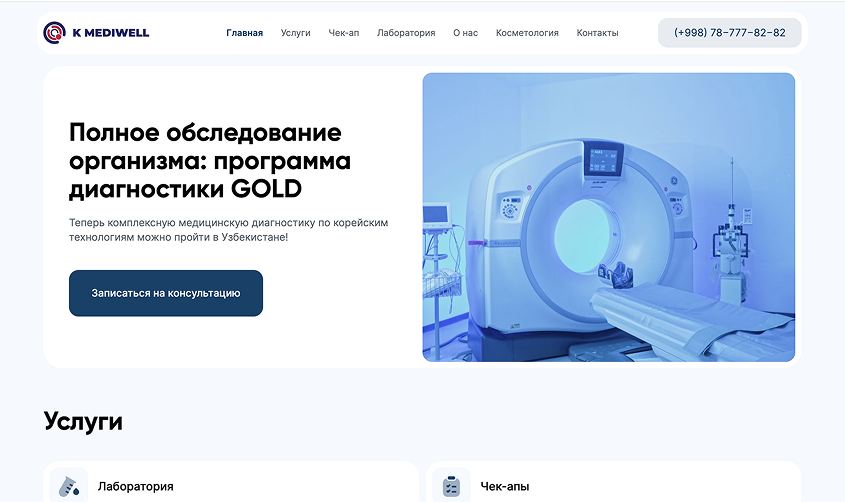Click the clipboard Чек-апы icon
Image resolution: width=845 pixels, height=502 pixels.
pos(451,486)
